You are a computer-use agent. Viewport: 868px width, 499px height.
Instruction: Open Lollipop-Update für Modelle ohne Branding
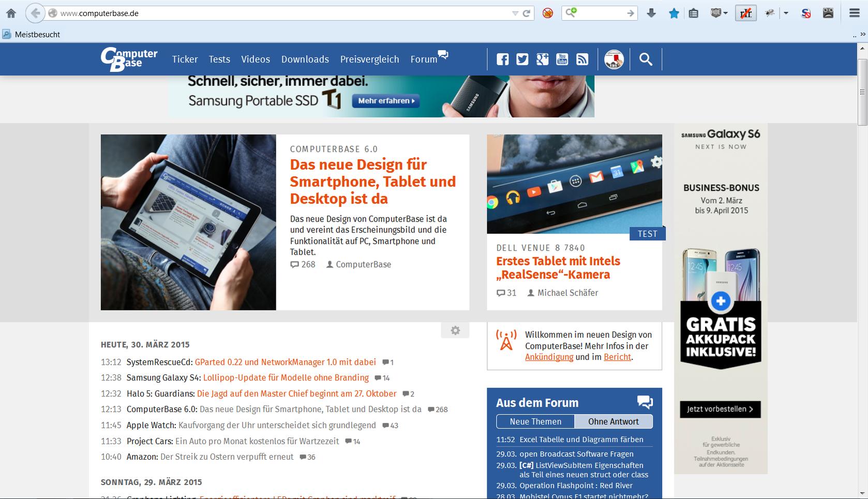pyautogui.click(x=286, y=378)
